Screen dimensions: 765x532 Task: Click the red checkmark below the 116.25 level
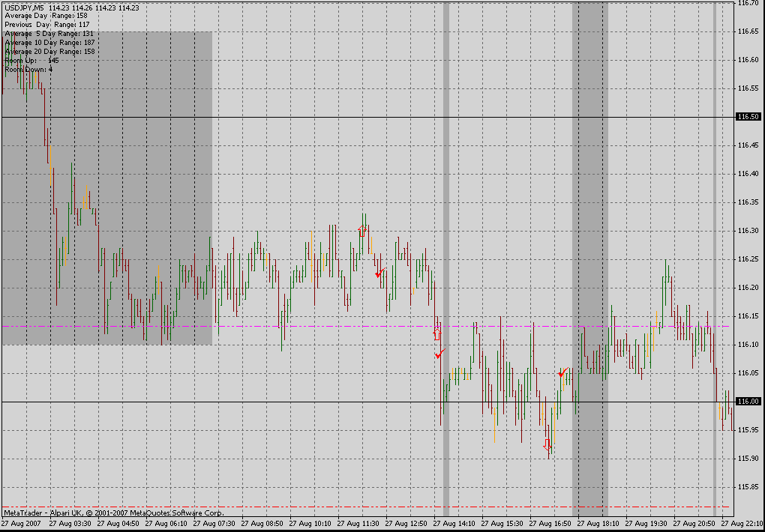click(x=380, y=273)
